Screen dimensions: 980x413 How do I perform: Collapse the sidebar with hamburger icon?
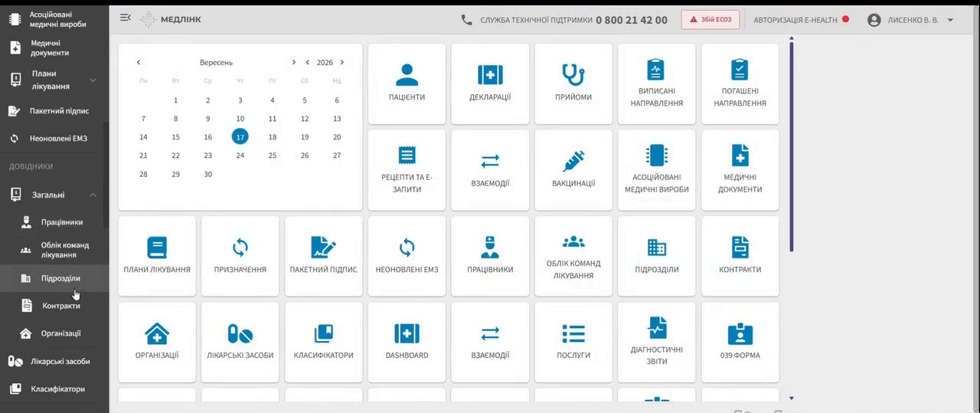126,18
